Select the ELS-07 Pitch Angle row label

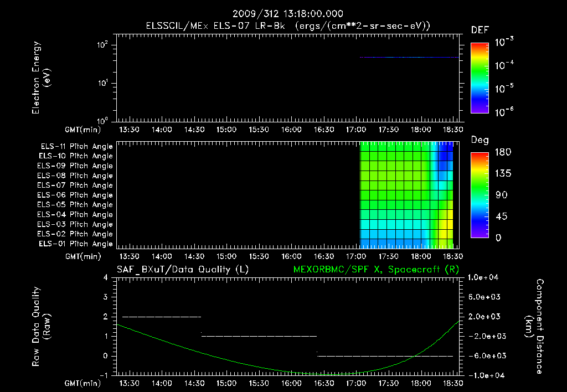(75, 185)
